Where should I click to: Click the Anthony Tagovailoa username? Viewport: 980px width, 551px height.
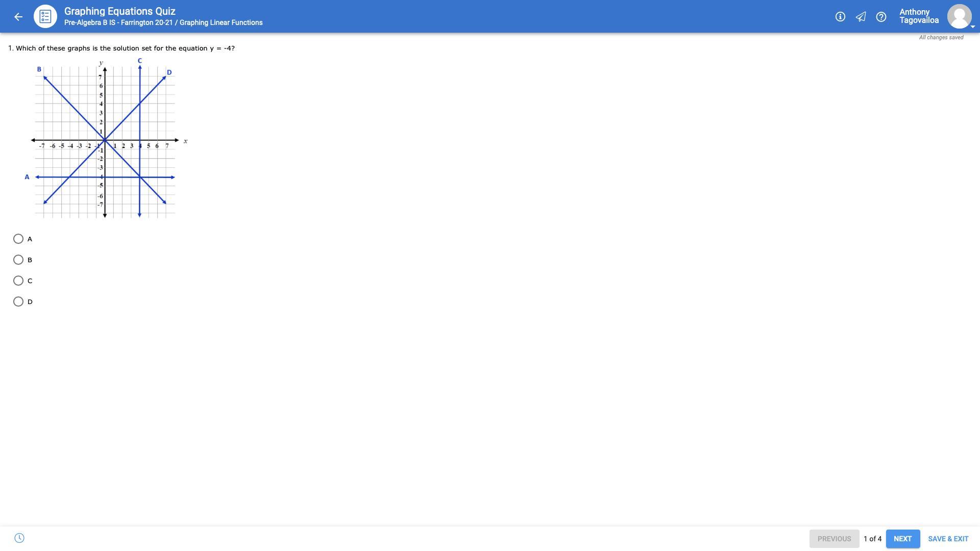919,16
